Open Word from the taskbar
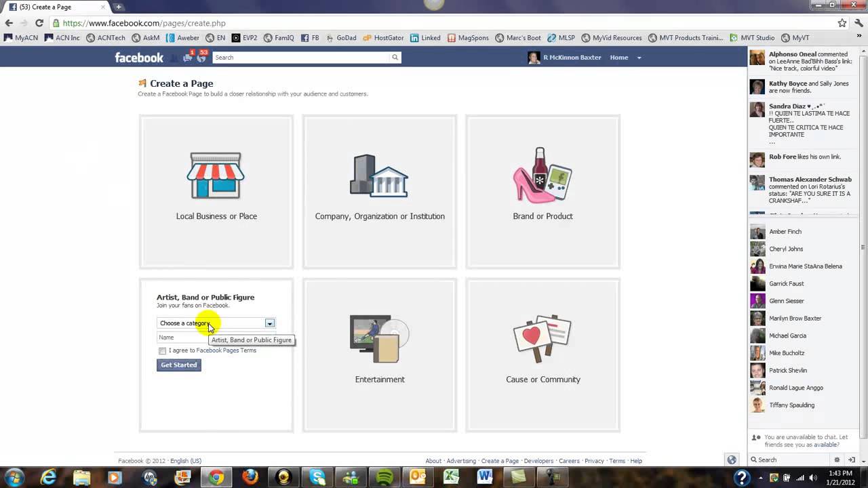 (x=485, y=477)
